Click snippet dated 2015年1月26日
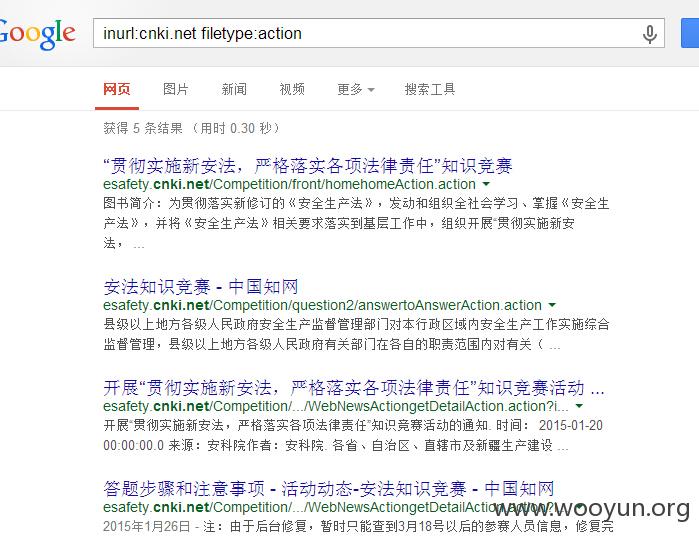Screen dimensions: 699x537 pyautogui.click(x=358, y=526)
